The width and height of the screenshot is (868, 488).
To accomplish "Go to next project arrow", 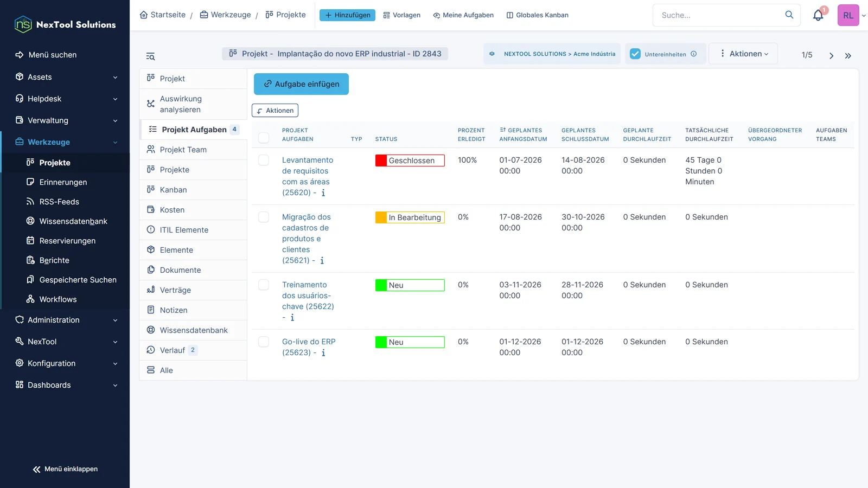I will (x=831, y=55).
